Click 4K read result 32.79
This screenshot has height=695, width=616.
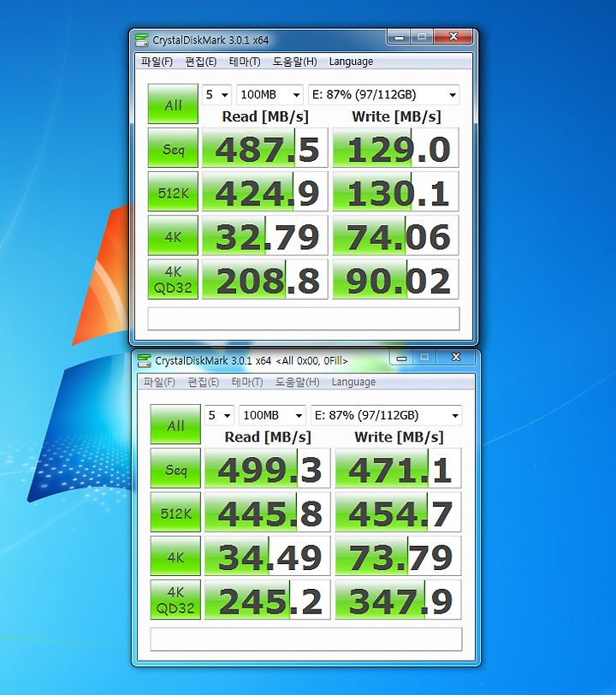[265, 235]
